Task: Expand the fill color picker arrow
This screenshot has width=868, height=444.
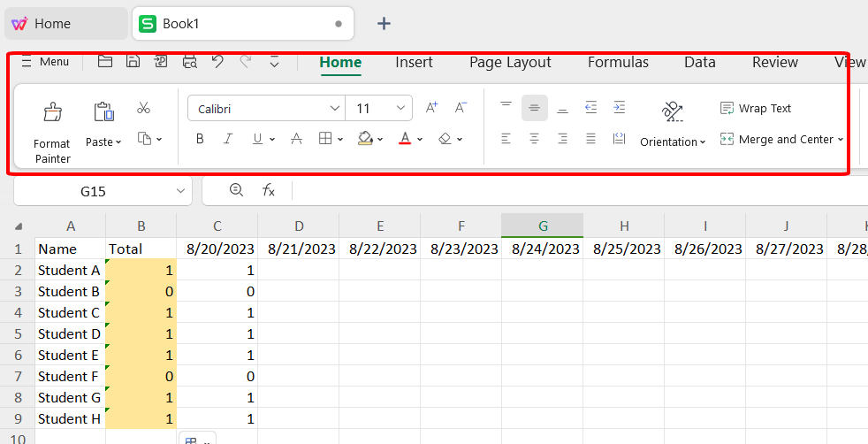Action: click(x=380, y=140)
